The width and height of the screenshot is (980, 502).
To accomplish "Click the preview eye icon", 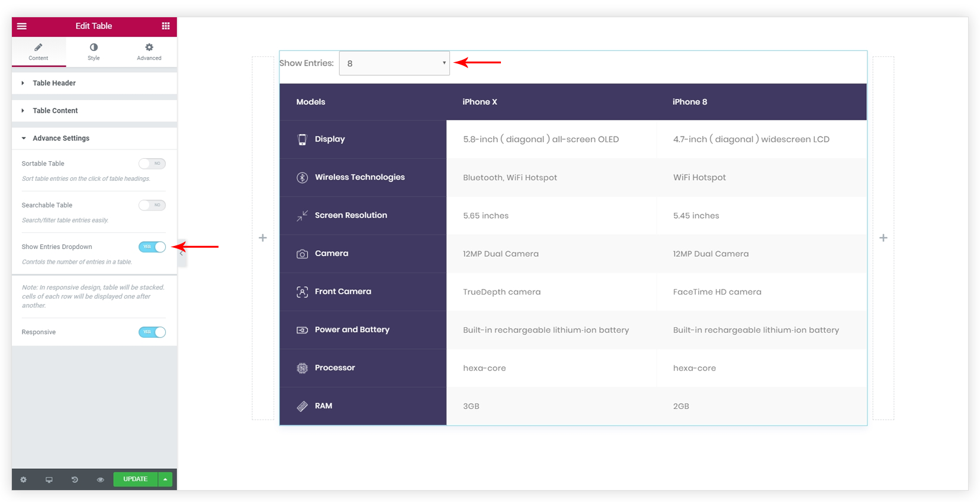I will (100, 479).
